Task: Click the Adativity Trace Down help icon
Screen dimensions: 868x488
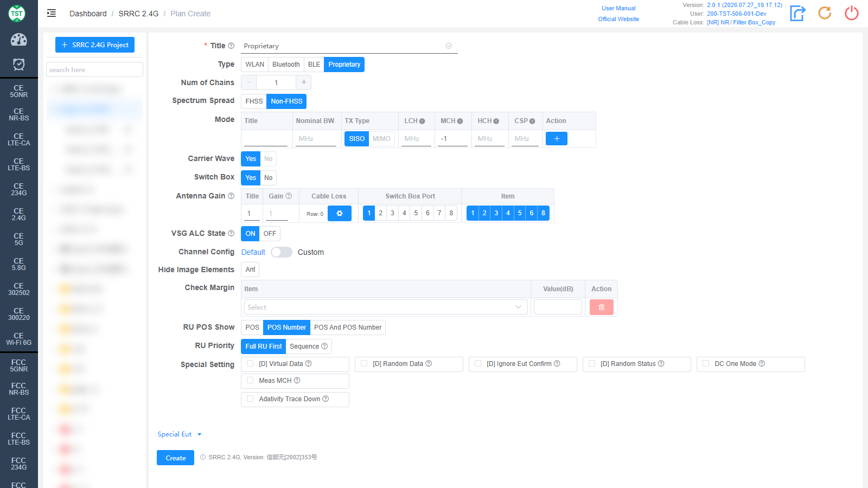Action: click(325, 399)
